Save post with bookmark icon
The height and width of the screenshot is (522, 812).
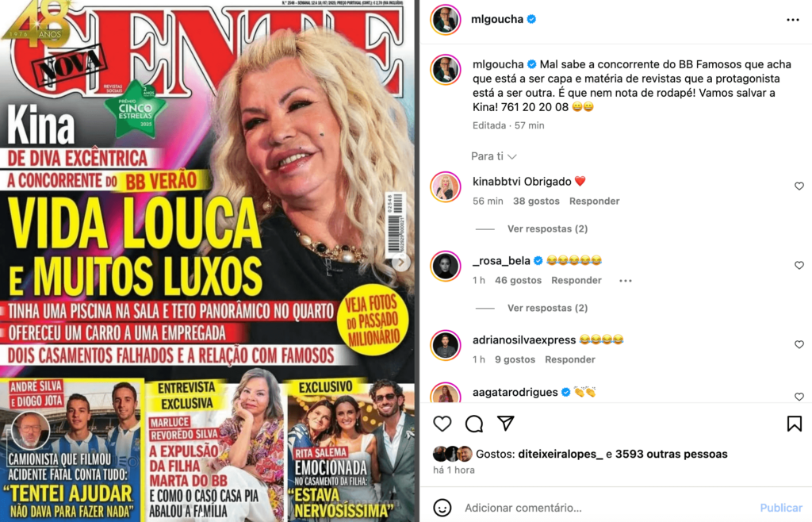(794, 424)
